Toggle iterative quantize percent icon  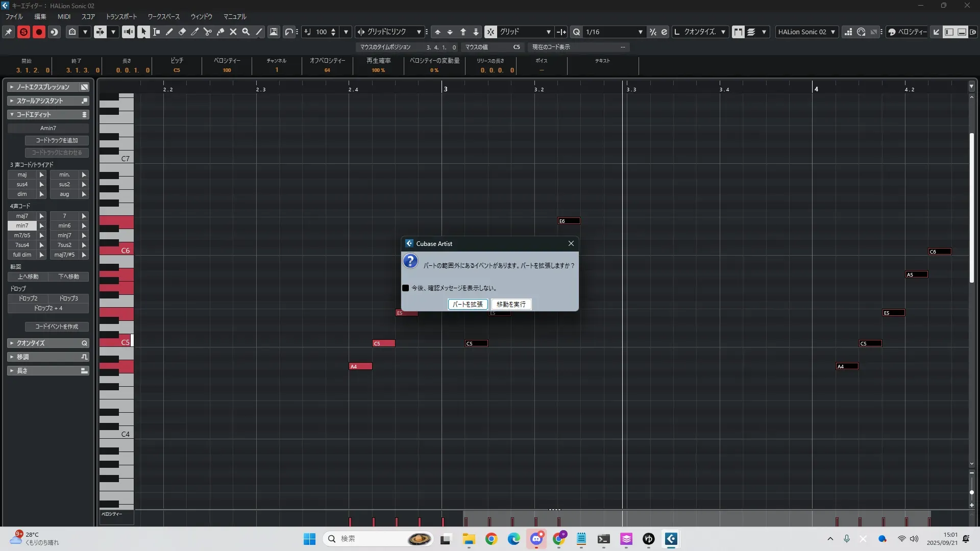point(653,32)
